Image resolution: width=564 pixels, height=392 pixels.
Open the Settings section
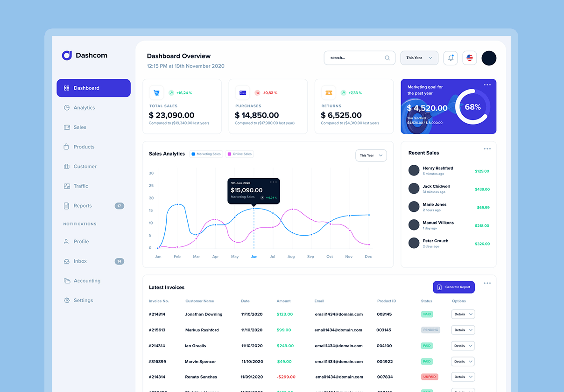coord(83,300)
